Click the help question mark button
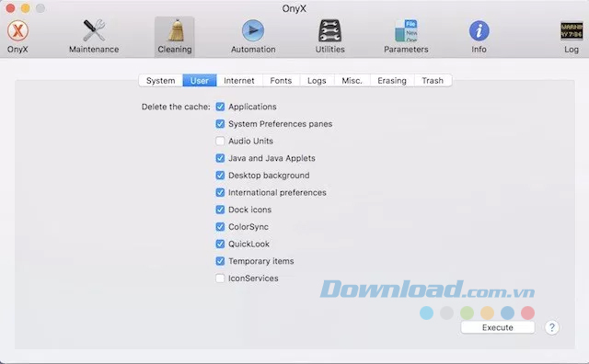 point(552,327)
